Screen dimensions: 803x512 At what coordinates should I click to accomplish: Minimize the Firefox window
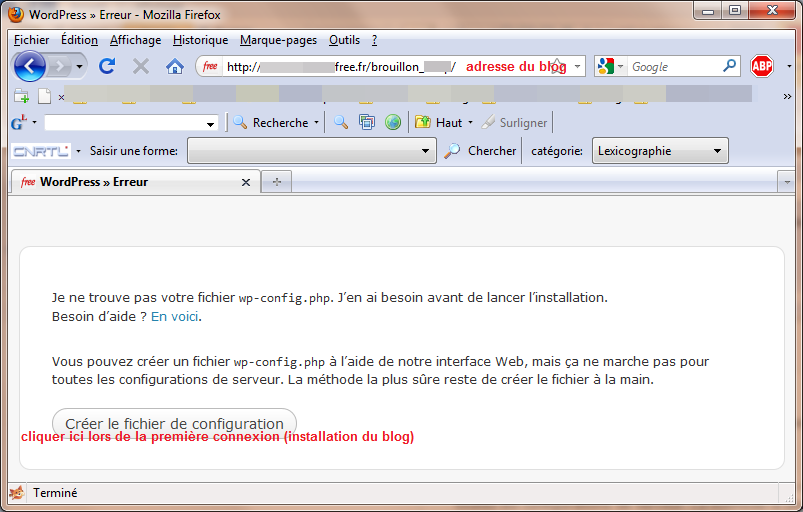click(x=708, y=11)
